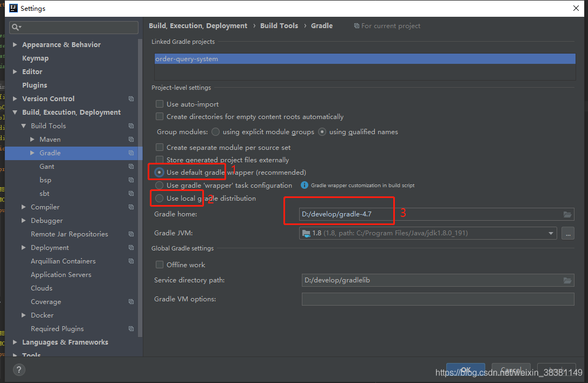Open the Gradle home folder picker icon

coord(567,214)
